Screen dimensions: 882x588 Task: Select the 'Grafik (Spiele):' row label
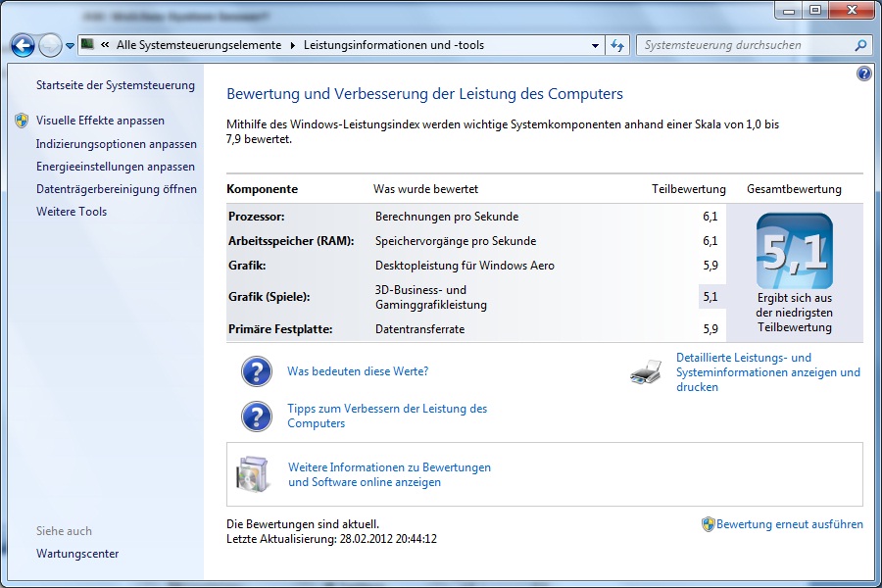[x=269, y=297]
